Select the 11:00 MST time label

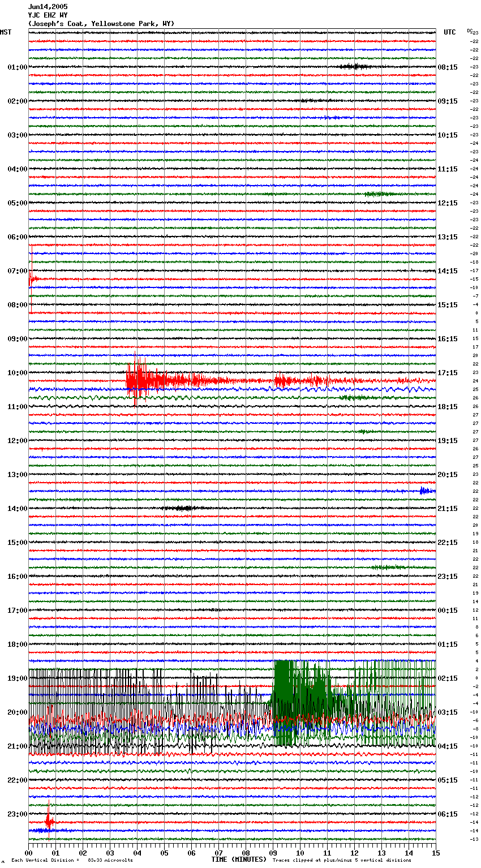coord(18,407)
